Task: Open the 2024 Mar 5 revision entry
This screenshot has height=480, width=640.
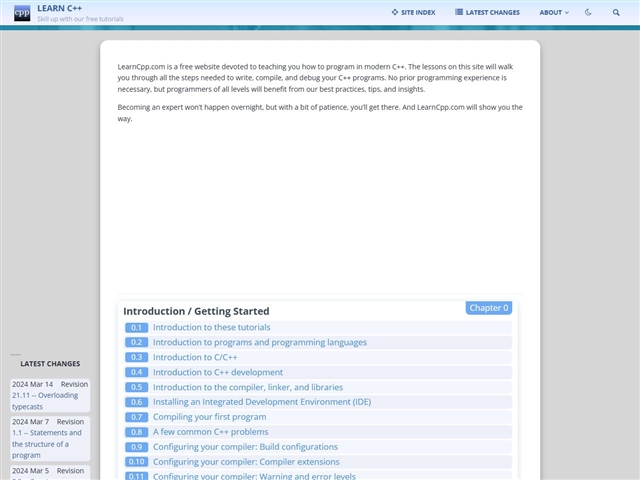Action: [50, 473]
